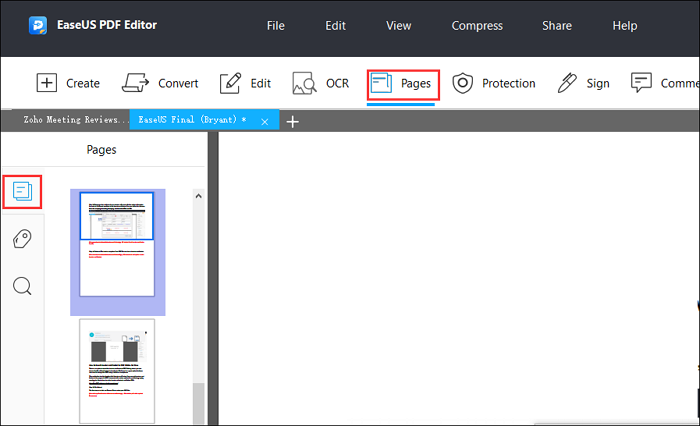Click the thumbnail scroll up arrow
This screenshot has height=426, width=700.
coord(199,196)
